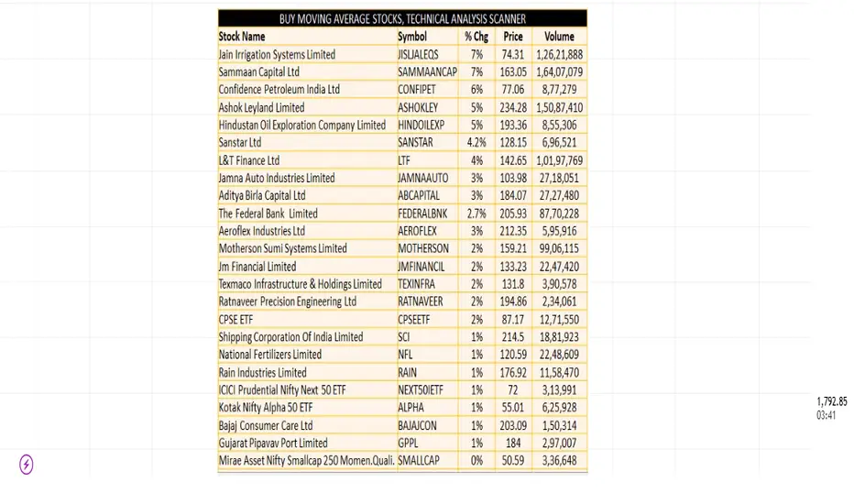854x504 pixels.
Task: Select the % Chg column header
Action: 476,37
